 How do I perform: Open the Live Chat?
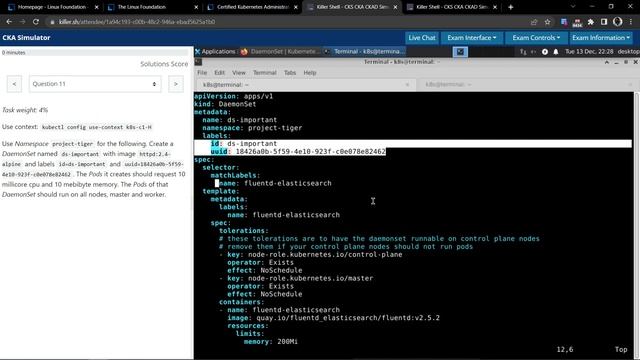point(422,38)
